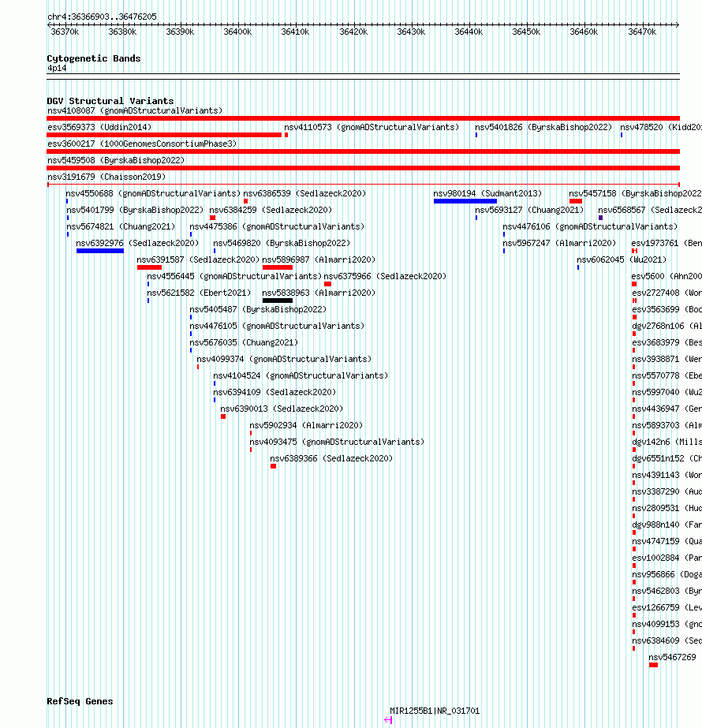Click the Cytogenetic Bands track title
Screen dimensions: 702x728
tap(94, 58)
